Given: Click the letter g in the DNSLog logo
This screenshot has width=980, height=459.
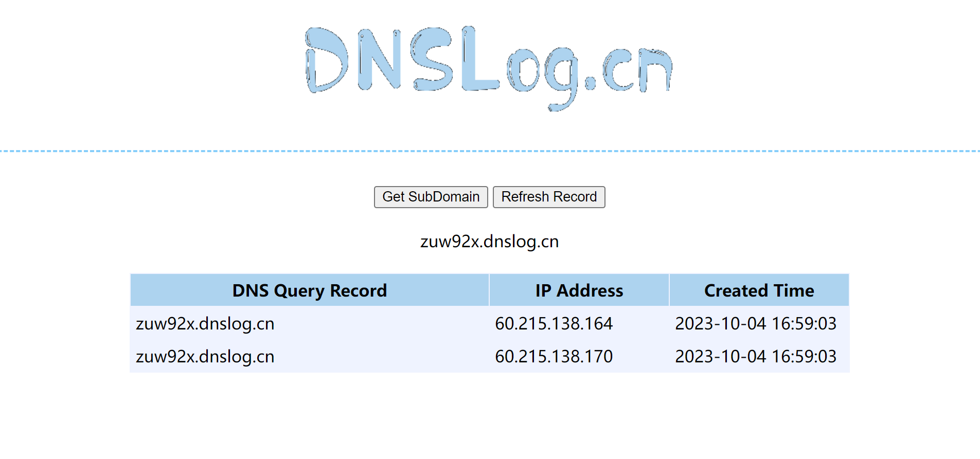Looking at the screenshot, I should [x=562, y=75].
